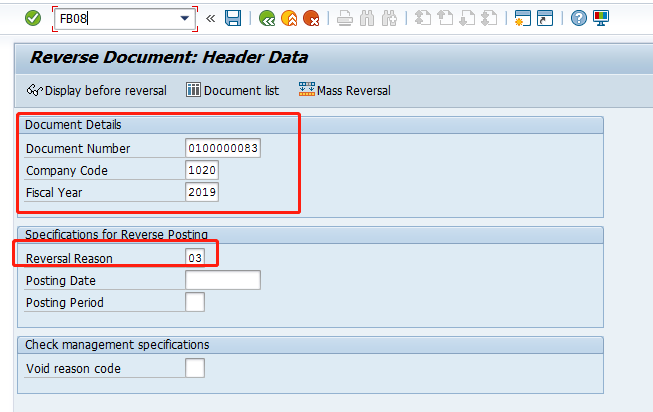Click the green Back icon

point(267,18)
